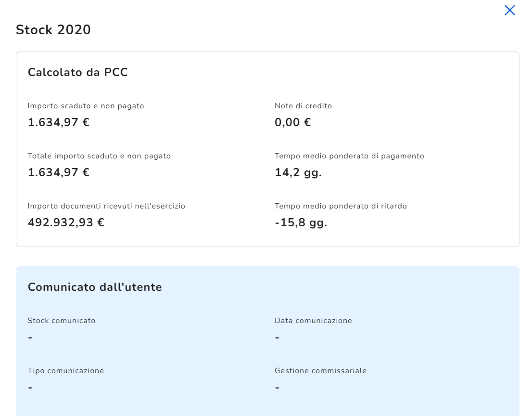The image size is (532, 416).
Task: Click the Data comunicazione label
Action: point(313,321)
